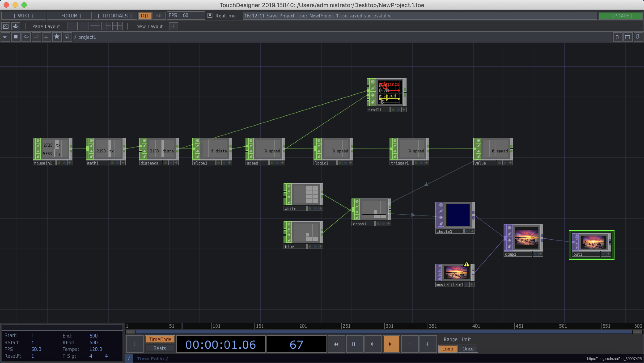Toggle the Loop range limit button
The image size is (644, 363).
click(447, 348)
